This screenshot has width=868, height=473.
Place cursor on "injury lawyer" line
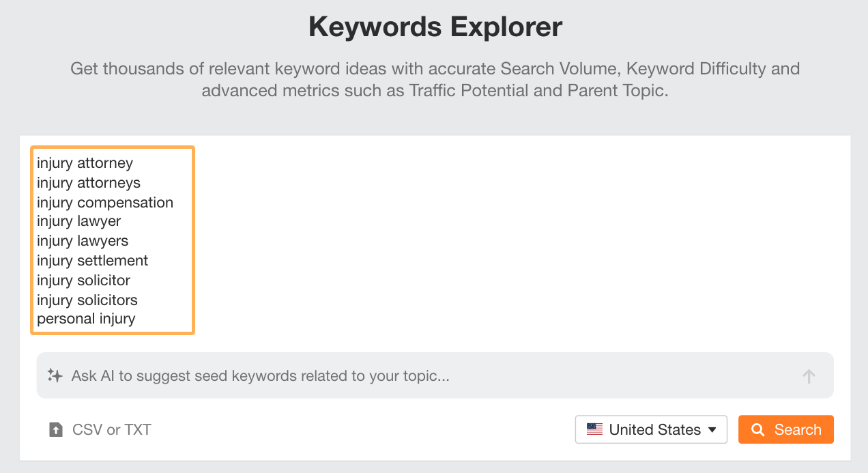[79, 221]
